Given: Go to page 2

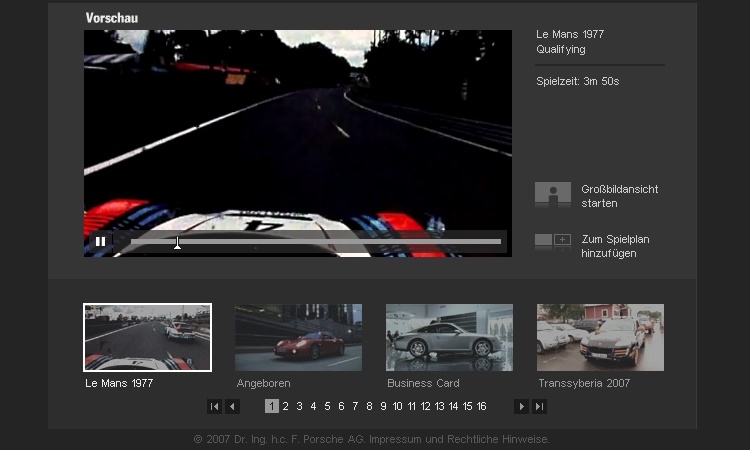Looking at the screenshot, I should [x=286, y=406].
